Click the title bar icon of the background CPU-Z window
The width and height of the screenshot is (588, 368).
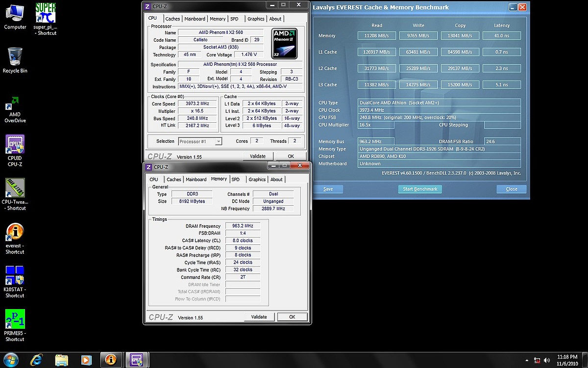point(147,6)
